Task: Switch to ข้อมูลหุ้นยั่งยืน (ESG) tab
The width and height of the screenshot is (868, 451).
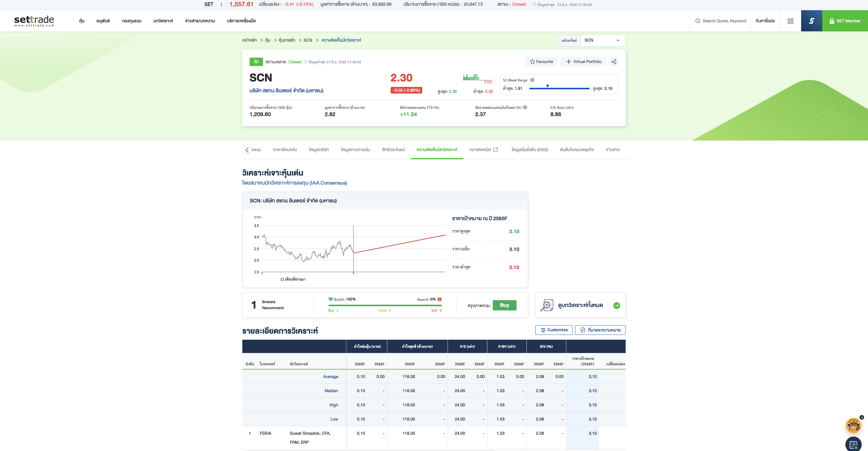Action: point(529,150)
